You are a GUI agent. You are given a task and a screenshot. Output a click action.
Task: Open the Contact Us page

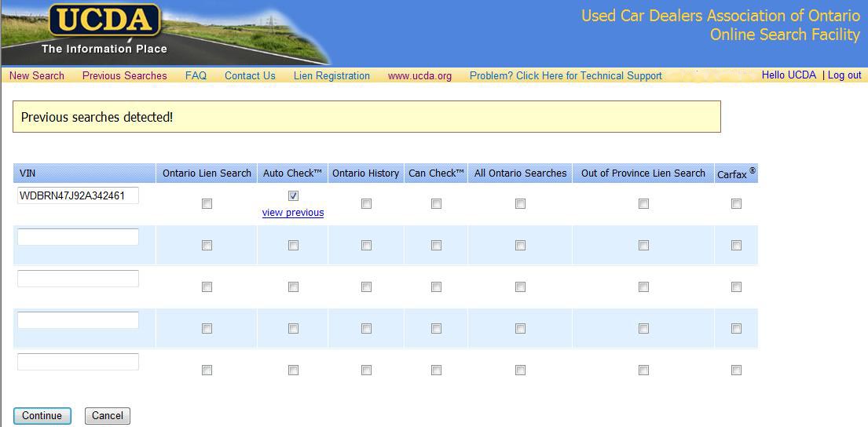(x=250, y=76)
